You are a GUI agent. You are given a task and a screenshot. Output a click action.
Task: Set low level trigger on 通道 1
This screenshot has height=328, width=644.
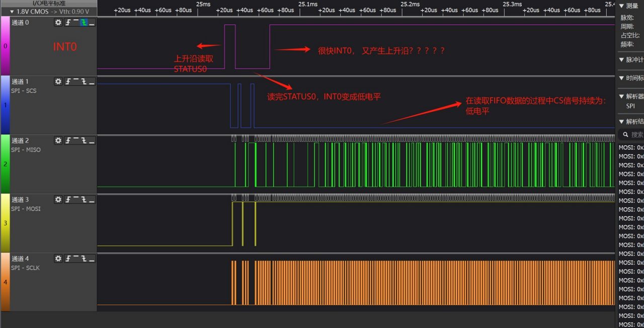[x=92, y=82]
